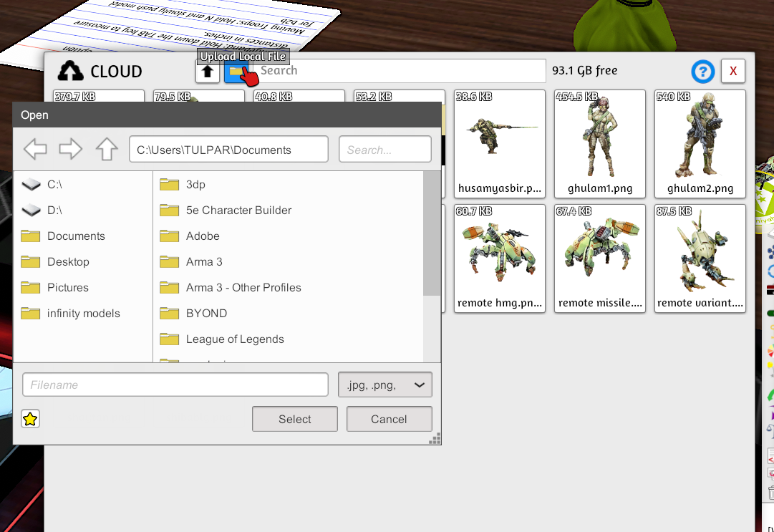Viewport: 774px width, 532px height.
Task: Select the remote missile thumbnail
Action: point(600,258)
